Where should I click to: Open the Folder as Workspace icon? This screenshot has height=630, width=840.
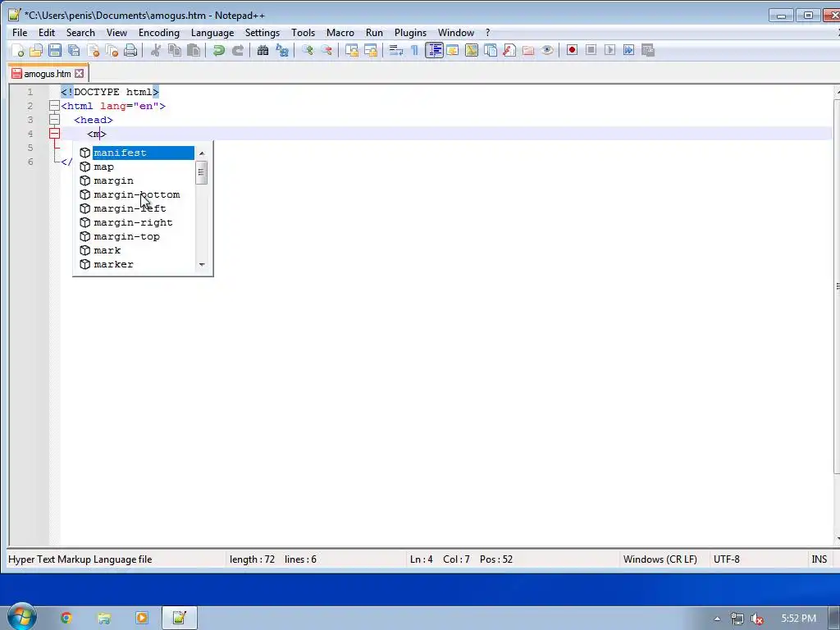point(528,50)
